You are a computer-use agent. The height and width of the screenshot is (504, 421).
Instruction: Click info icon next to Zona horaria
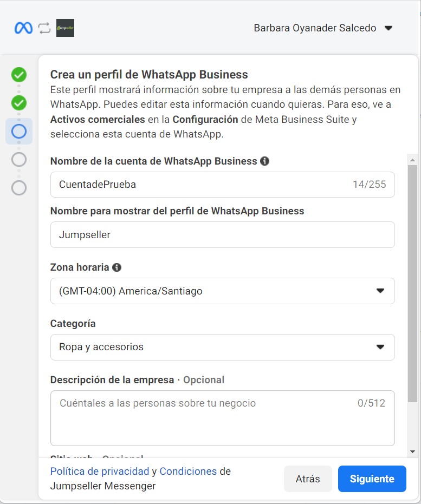[116, 267]
